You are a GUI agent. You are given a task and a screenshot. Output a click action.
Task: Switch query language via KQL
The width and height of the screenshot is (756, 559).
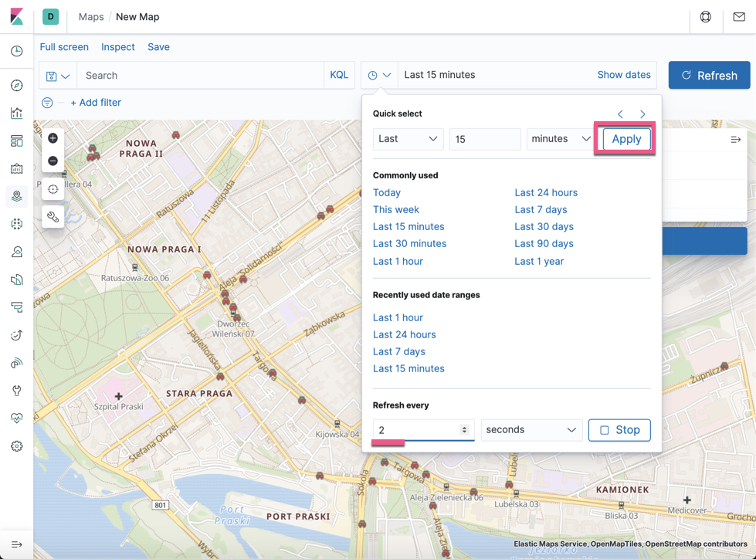tap(339, 75)
